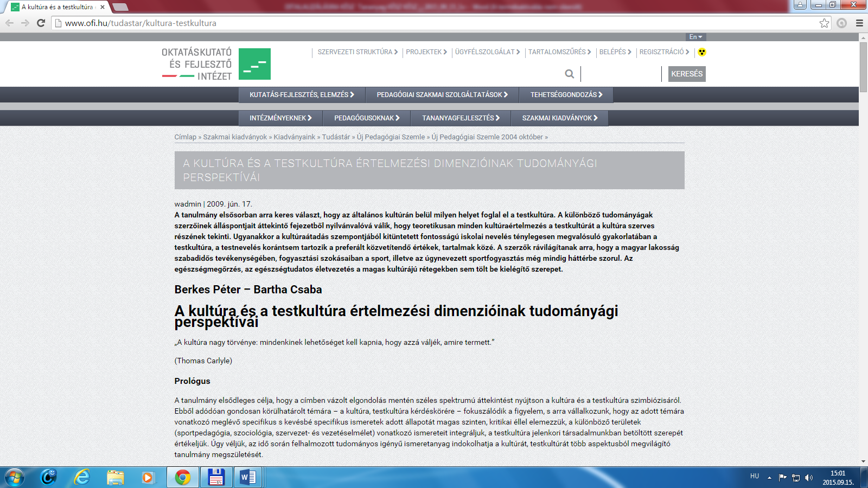Open Chrome hamburger menu
Screen dimensions: 868x488
tap(859, 23)
